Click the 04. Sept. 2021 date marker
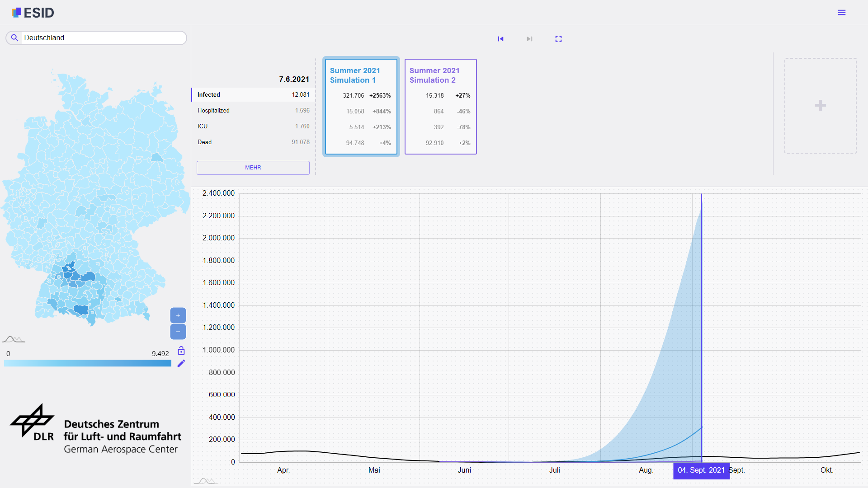Viewport: 868px width, 488px height. click(x=701, y=470)
